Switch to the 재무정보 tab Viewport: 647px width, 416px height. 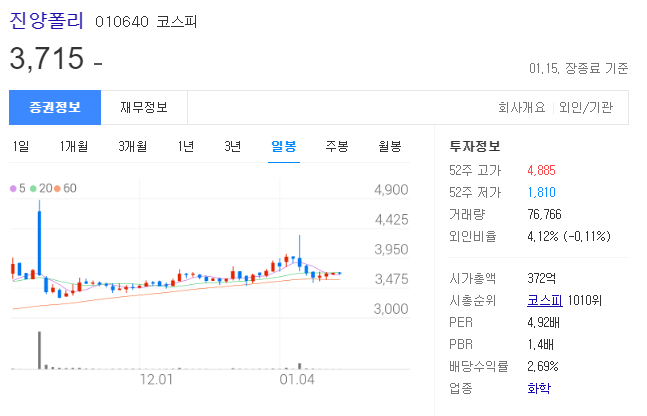click(x=144, y=107)
